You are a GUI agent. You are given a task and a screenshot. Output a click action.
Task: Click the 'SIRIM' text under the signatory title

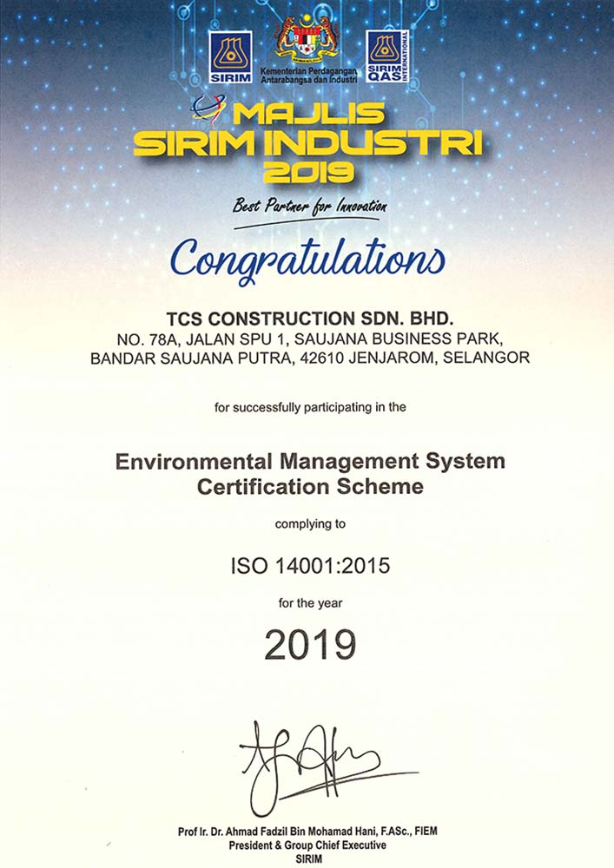(308, 859)
